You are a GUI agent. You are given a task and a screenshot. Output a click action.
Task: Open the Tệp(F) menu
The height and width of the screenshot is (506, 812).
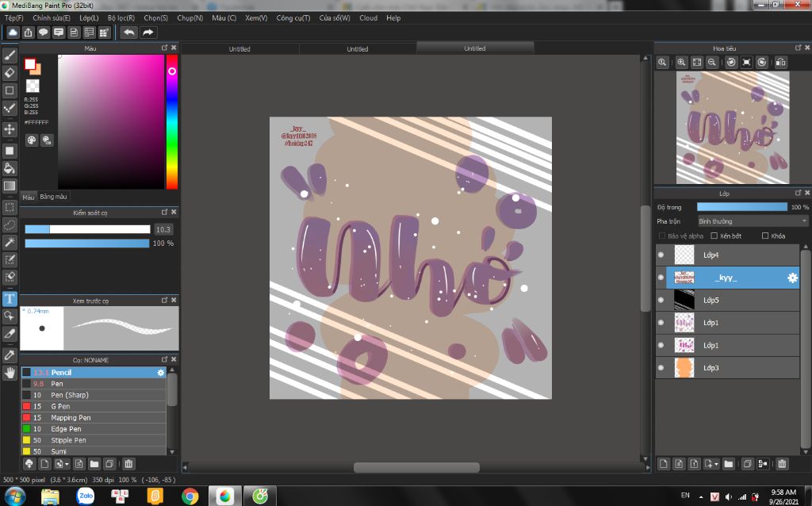tap(14, 17)
